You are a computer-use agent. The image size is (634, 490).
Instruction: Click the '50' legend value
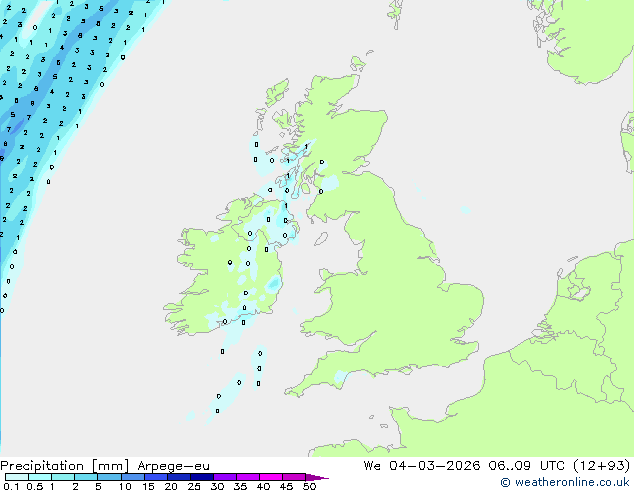click(309, 486)
